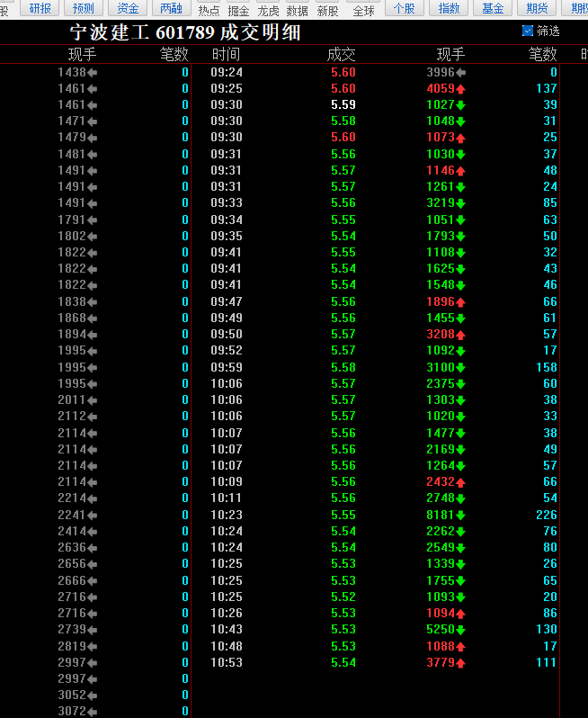Select the 09:35 trade time

[x=227, y=236]
